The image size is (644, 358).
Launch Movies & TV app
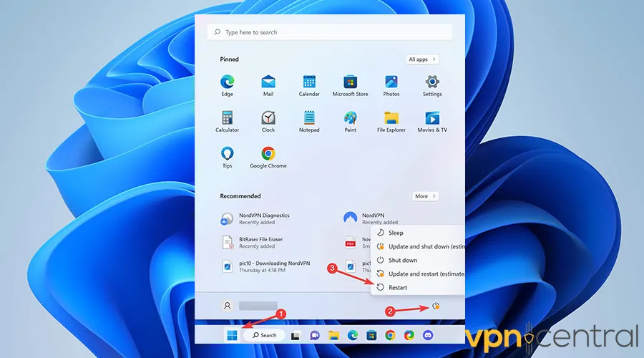(x=432, y=121)
